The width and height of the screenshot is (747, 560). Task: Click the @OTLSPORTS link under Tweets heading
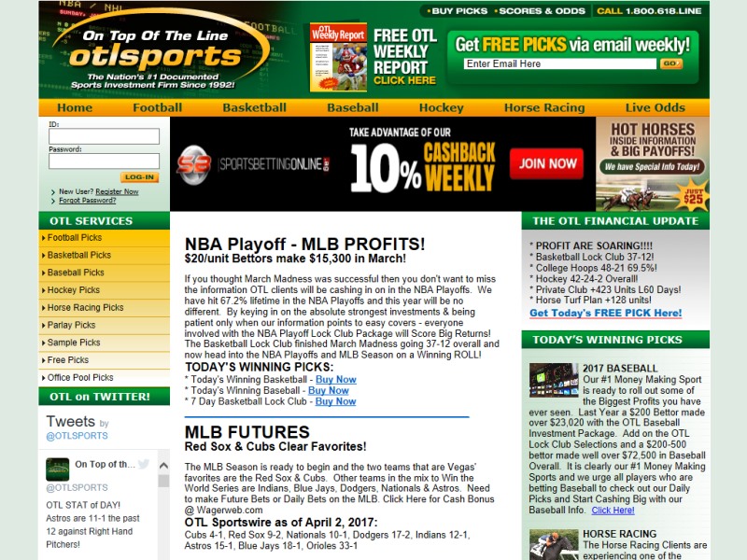coord(77,436)
